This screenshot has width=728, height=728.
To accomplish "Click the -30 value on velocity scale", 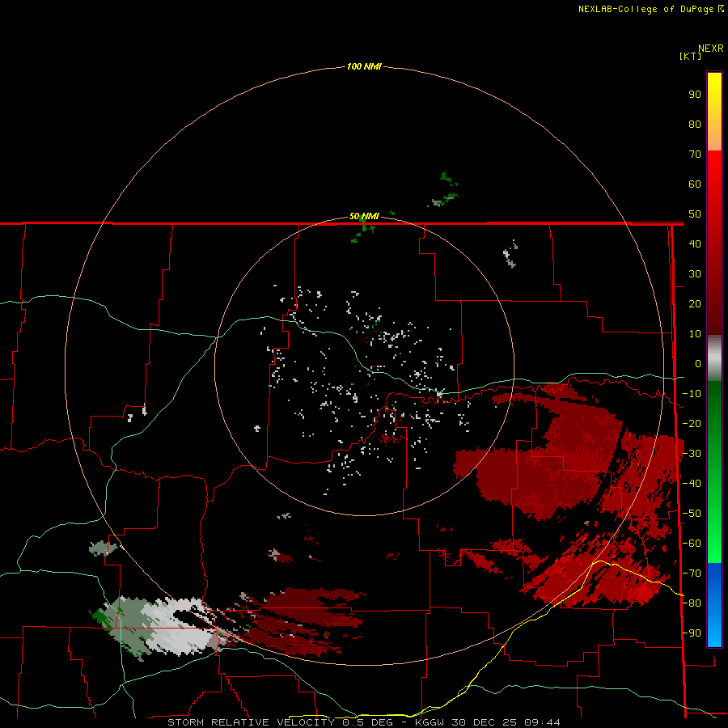I will (x=692, y=454).
